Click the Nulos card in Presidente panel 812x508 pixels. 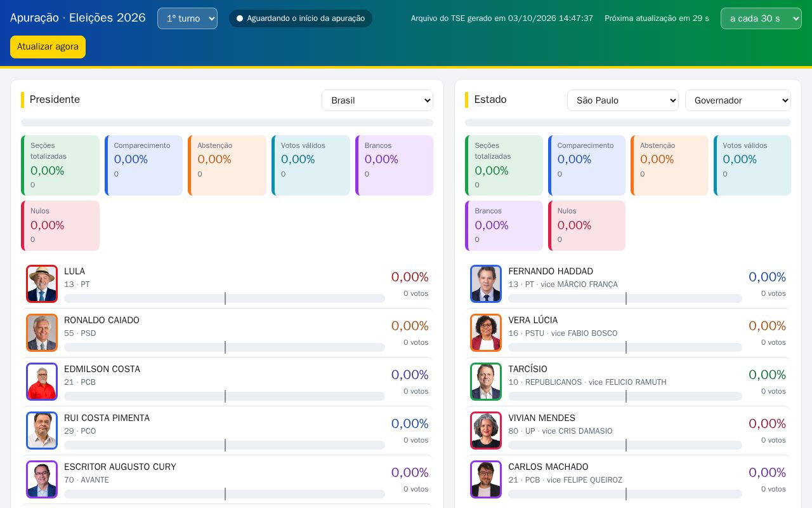[60, 225]
